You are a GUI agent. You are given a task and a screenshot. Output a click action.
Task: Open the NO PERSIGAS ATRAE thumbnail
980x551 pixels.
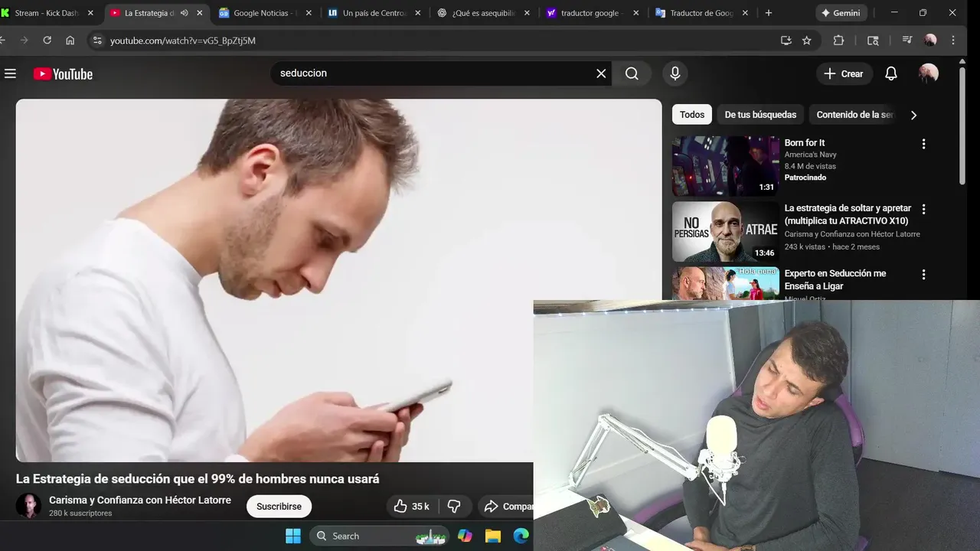[x=726, y=231]
